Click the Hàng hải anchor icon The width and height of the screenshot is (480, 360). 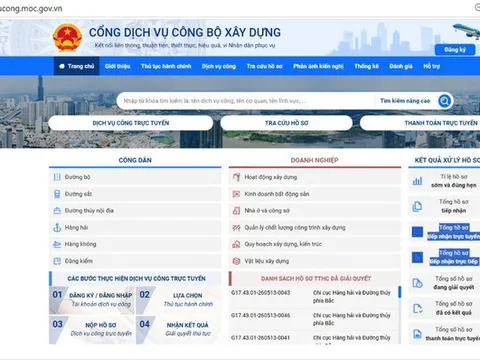[x=57, y=227]
